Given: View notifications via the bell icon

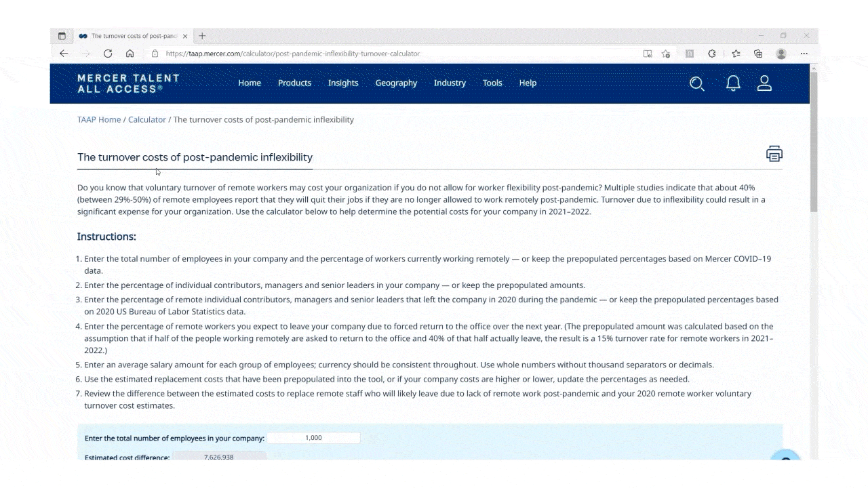Looking at the screenshot, I should [733, 83].
